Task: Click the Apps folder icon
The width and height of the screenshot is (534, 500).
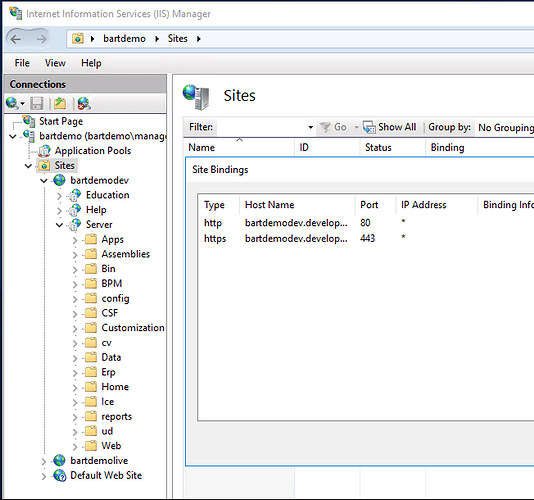Action: pyautogui.click(x=91, y=239)
